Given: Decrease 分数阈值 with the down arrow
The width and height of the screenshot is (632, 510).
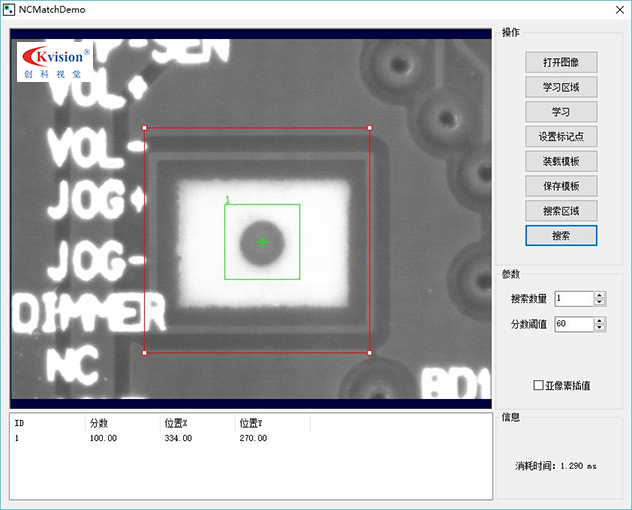Looking at the screenshot, I should 599,327.
